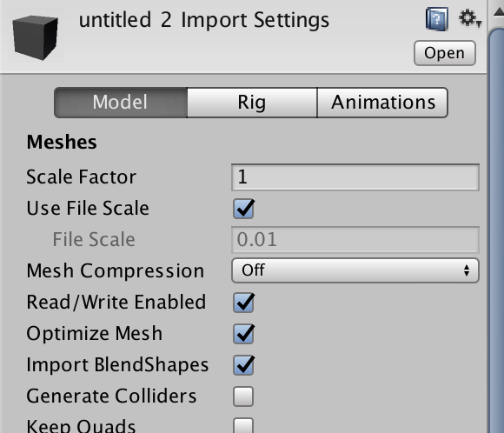Switch to the Animations tab
The image size is (504, 433).
[x=382, y=103]
